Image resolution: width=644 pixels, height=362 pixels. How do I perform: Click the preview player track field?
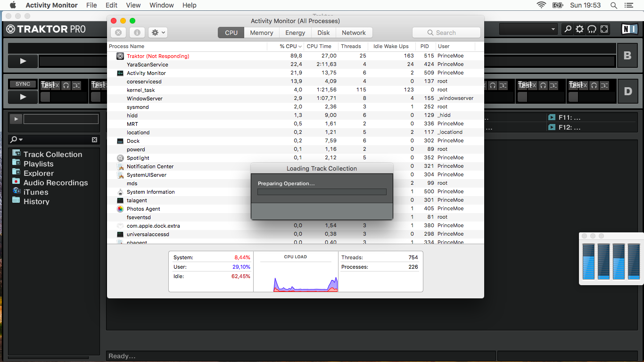point(61,119)
